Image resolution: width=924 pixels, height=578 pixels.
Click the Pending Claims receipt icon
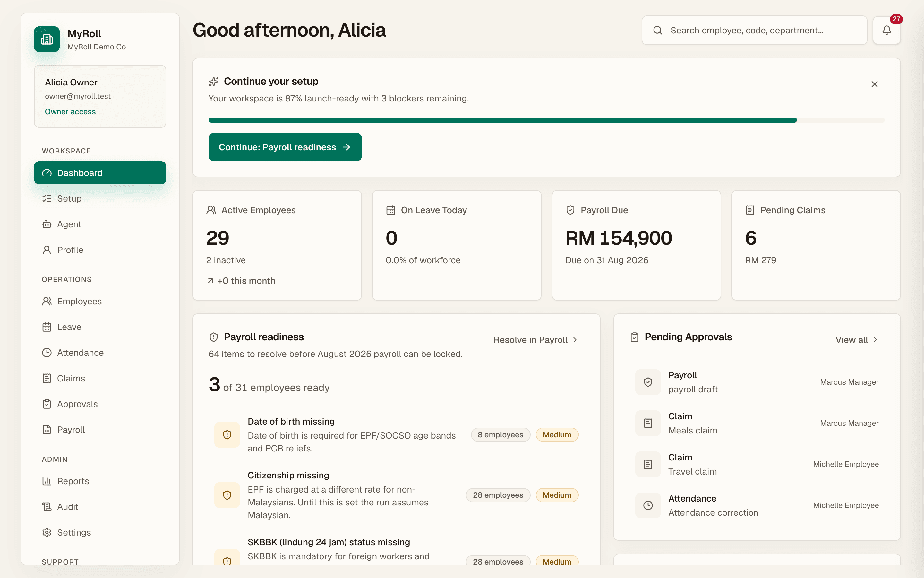click(750, 210)
